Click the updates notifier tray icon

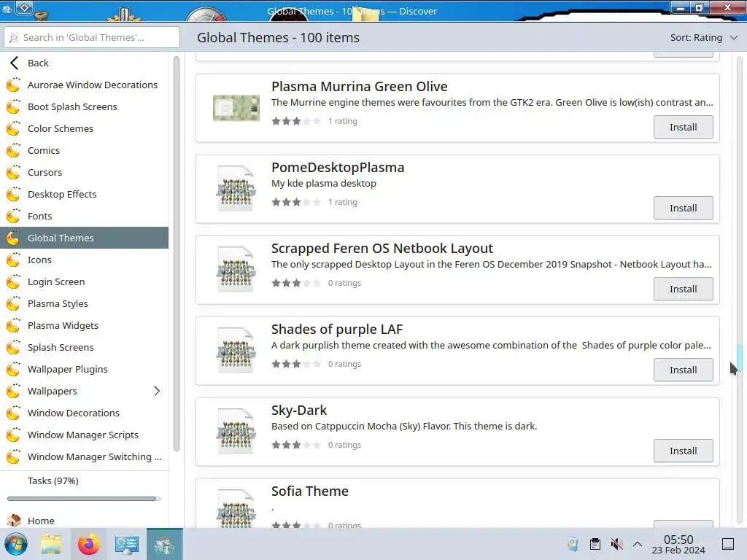point(573,544)
